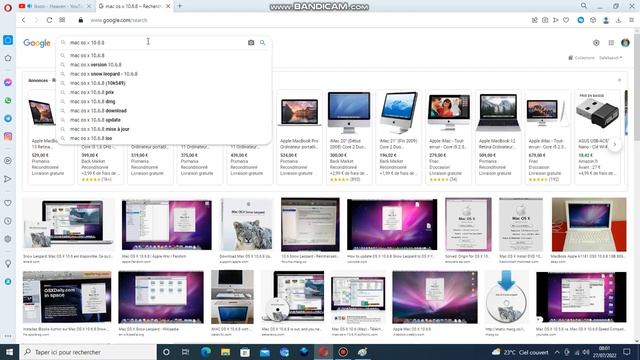Open history clock icon in sidebar
640x360 pixels.
click(8, 221)
